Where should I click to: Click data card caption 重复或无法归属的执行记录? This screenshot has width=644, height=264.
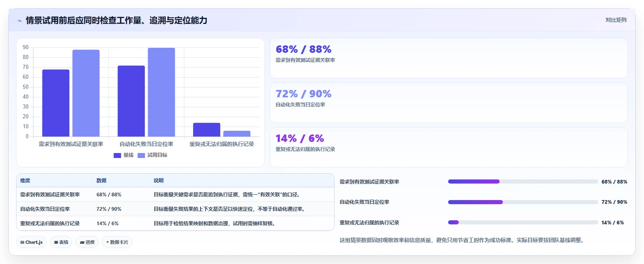(x=305, y=149)
